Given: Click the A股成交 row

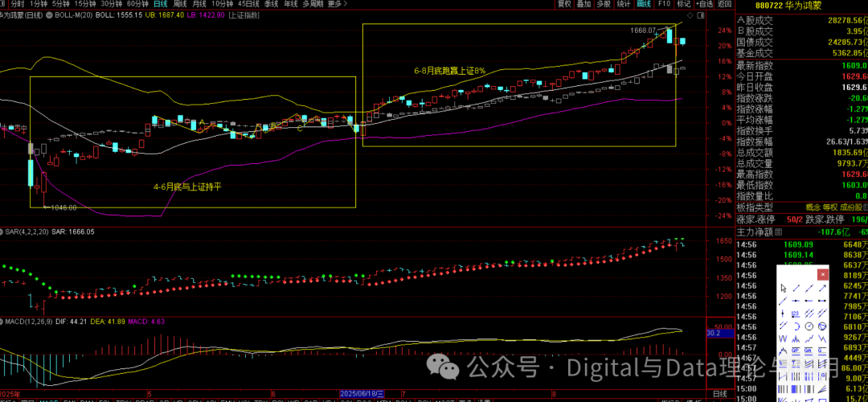Looking at the screenshot, I should click(801, 20).
